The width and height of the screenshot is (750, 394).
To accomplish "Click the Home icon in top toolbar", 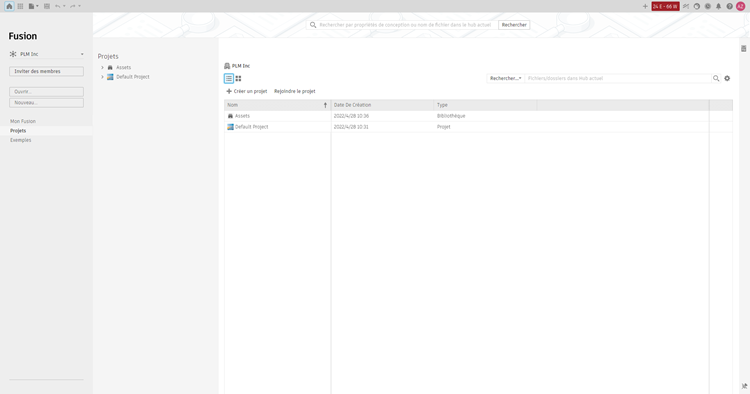I will click(9, 6).
